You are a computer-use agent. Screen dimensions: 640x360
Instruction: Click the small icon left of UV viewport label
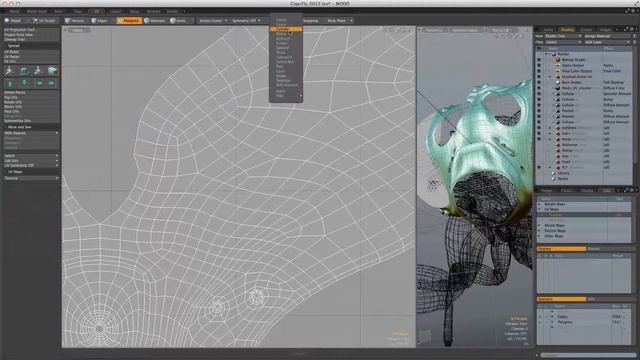tap(65, 30)
